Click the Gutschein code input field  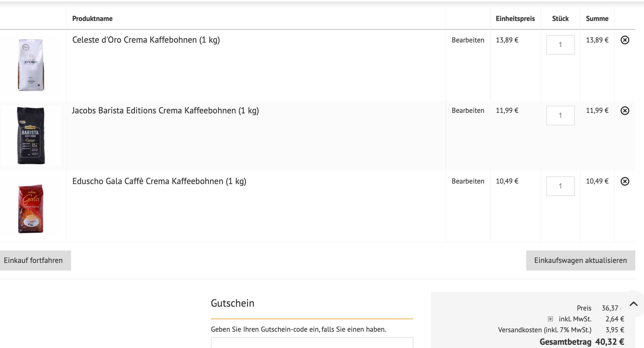tap(312, 343)
